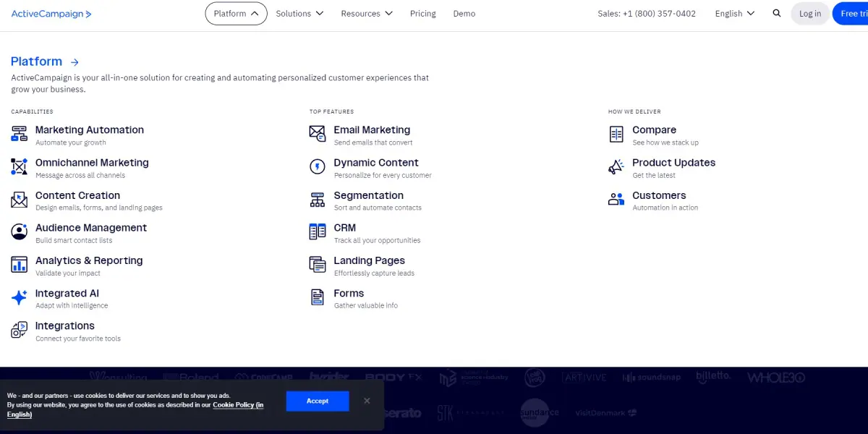Image resolution: width=868 pixels, height=434 pixels.
Task: Click the Integrated AI sparkle icon
Action: (20, 297)
